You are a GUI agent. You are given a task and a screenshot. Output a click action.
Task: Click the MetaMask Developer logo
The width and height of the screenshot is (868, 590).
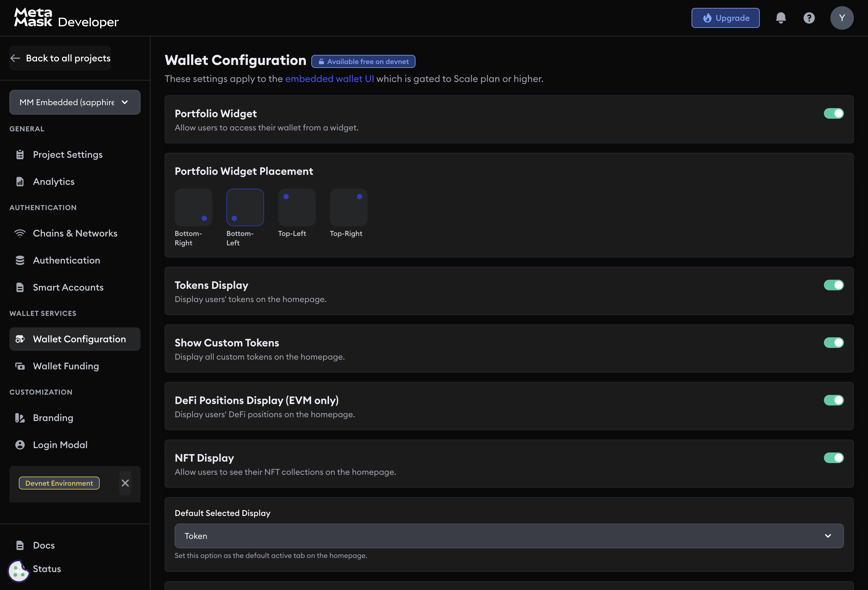(66, 18)
